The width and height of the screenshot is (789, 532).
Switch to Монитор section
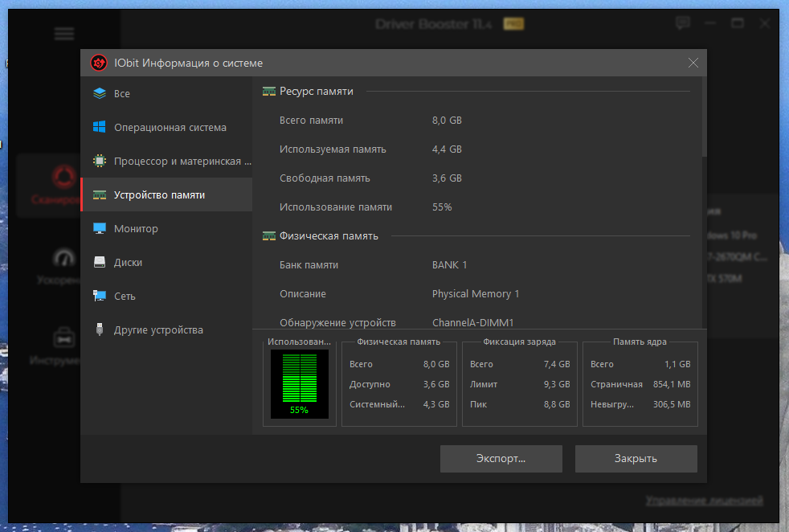[x=166, y=228]
